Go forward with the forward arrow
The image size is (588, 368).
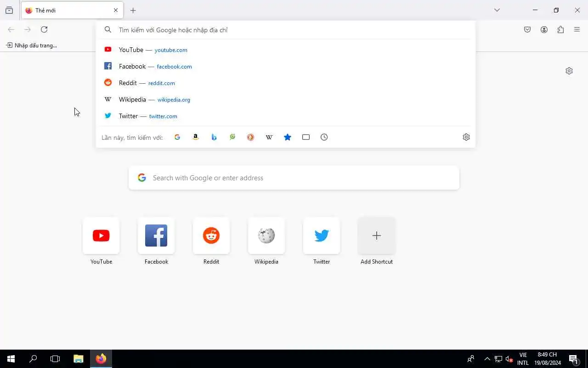pos(28,29)
